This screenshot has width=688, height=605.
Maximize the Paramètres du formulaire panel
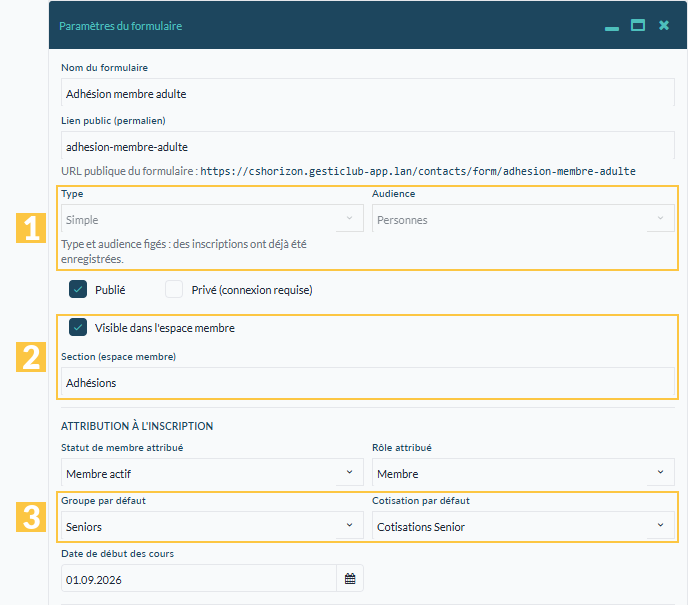638,25
